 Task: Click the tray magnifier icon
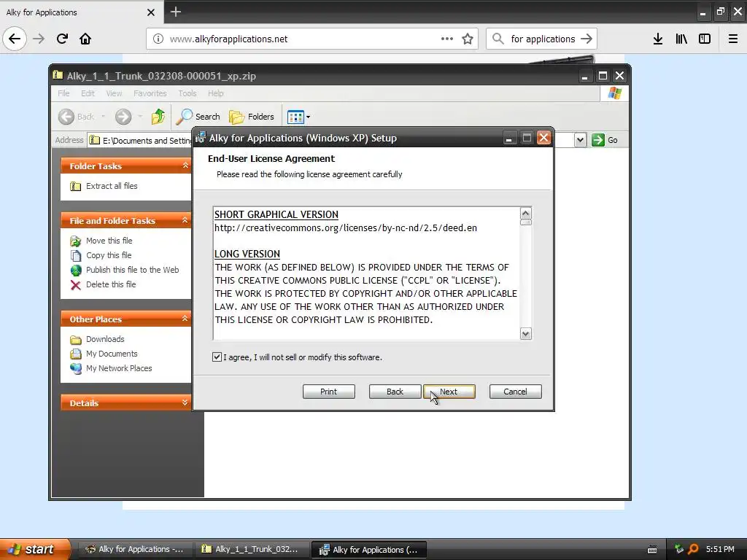pos(693,549)
